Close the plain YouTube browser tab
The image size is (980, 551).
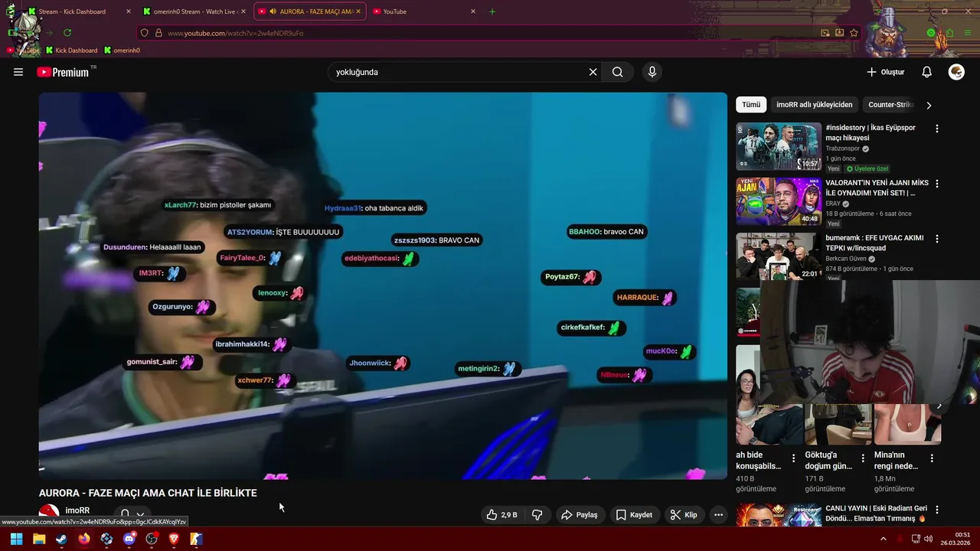click(473, 11)
